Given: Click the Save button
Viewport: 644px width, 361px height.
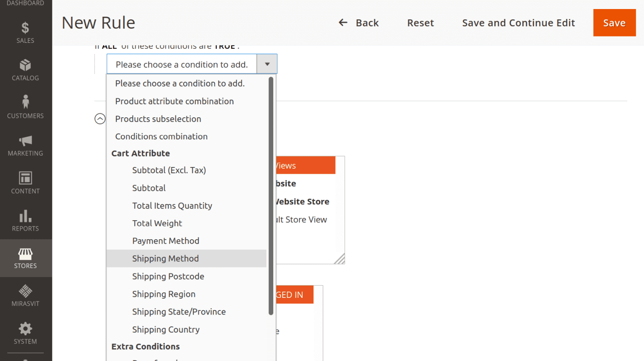Looking at the screenshot, I should point(614,23).
